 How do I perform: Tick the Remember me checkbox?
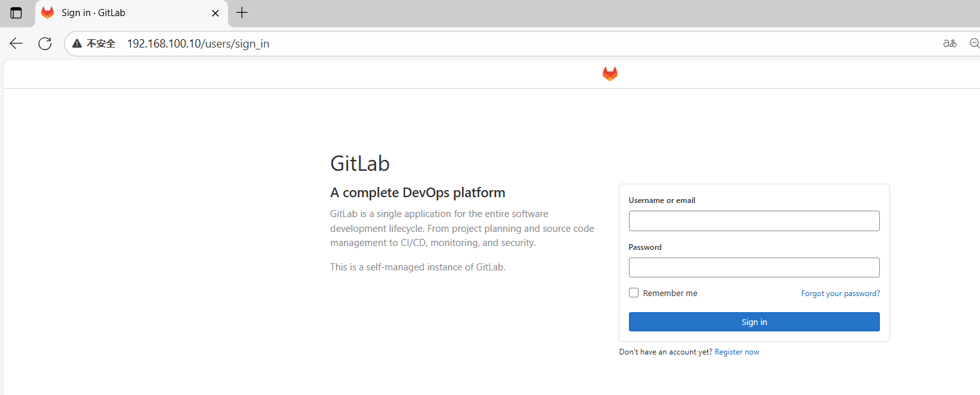point(634,293)
